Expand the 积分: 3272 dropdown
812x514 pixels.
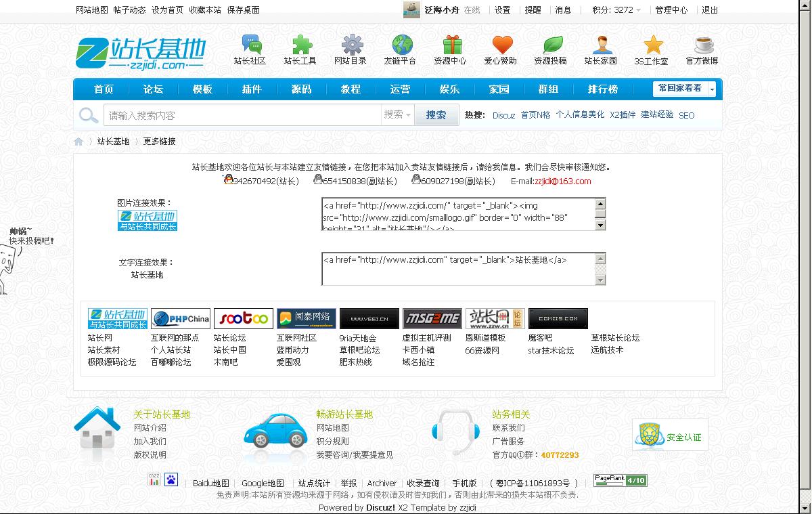[615, 9]
